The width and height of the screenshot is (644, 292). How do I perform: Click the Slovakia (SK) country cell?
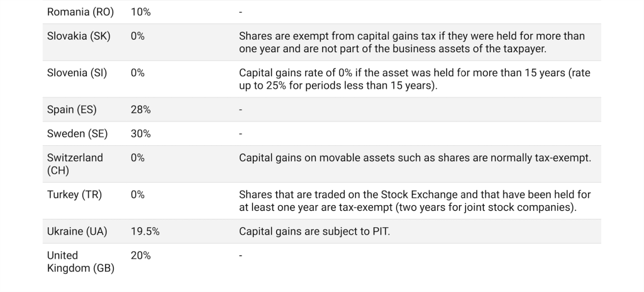(79, 36)
